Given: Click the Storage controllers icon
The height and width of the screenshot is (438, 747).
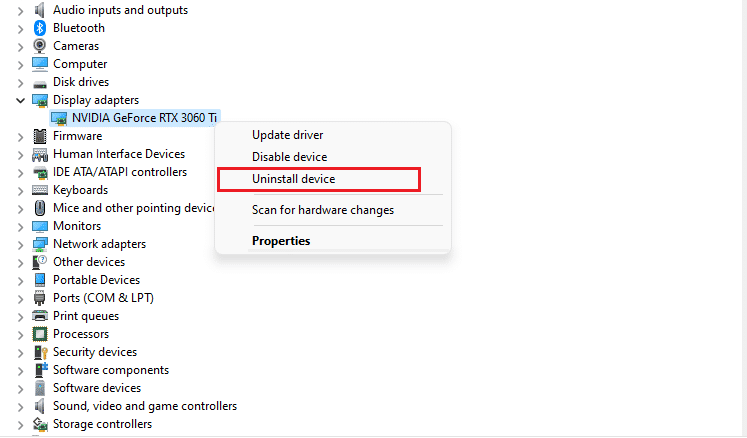Looking at the screenshot, I should (x=40, y=424).
